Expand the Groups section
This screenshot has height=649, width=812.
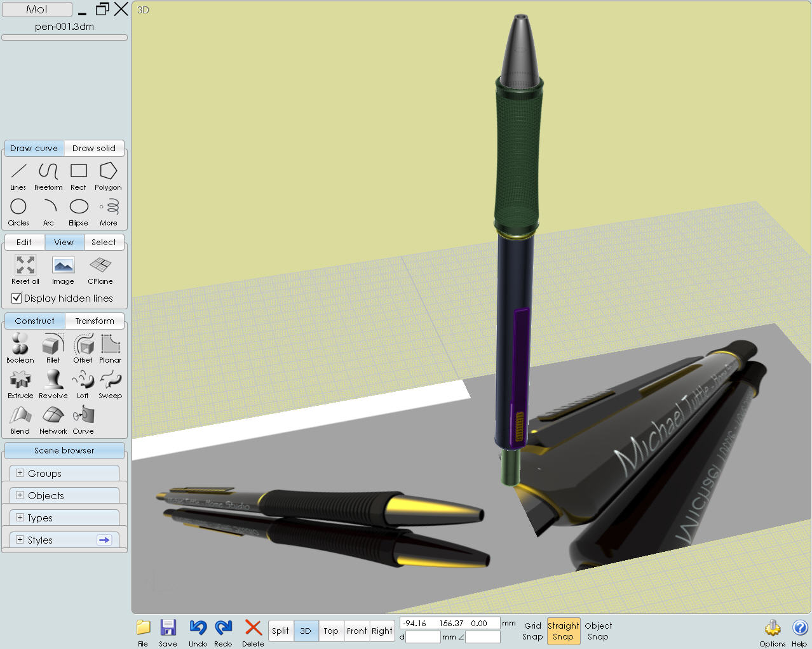click(x=20, y=473)
